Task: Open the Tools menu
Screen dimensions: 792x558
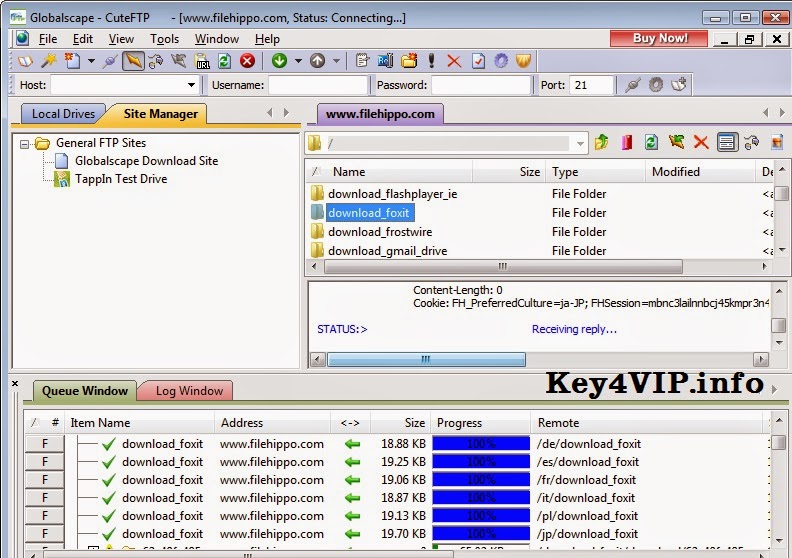Action: click(165, 39)
